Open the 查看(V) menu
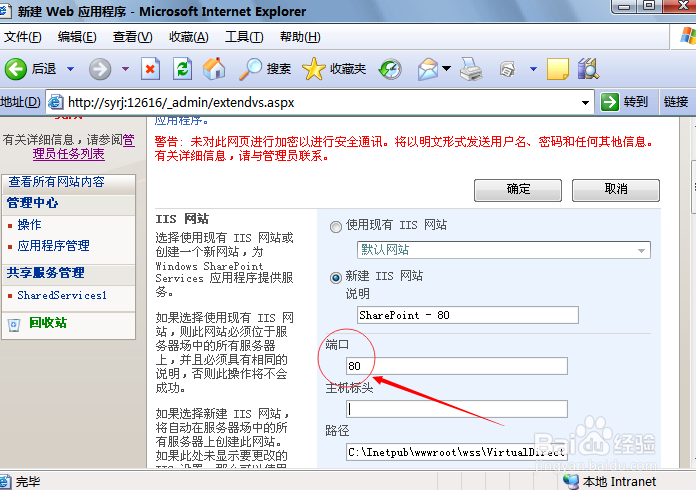 pos(132,37)
